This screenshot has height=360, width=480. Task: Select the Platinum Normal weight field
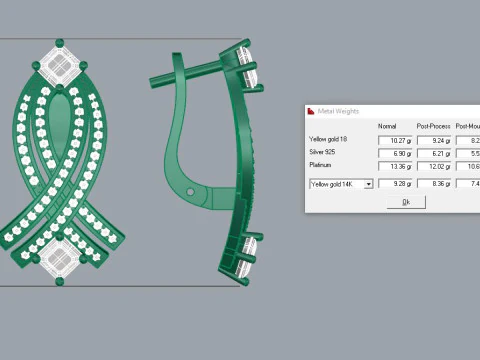point(395,166)
